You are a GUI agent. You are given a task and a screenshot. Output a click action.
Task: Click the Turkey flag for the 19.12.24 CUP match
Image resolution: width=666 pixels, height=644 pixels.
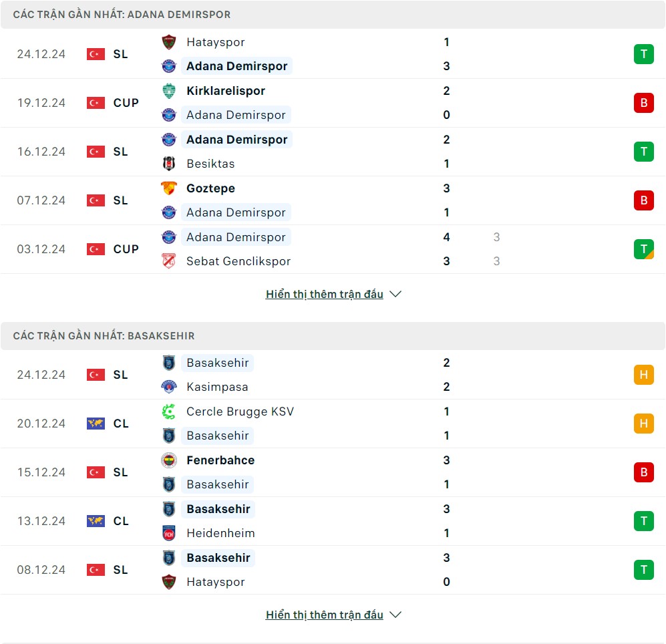tap(96, 103)
